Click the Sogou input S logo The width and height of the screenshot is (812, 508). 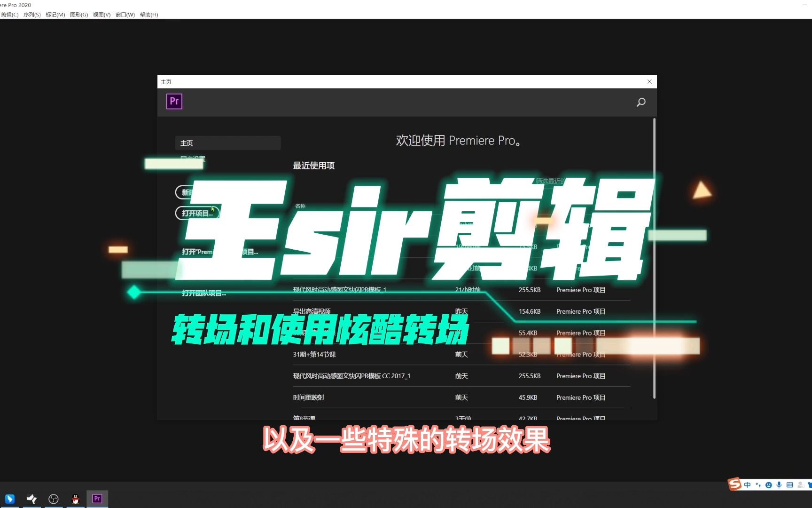point(734,484)
